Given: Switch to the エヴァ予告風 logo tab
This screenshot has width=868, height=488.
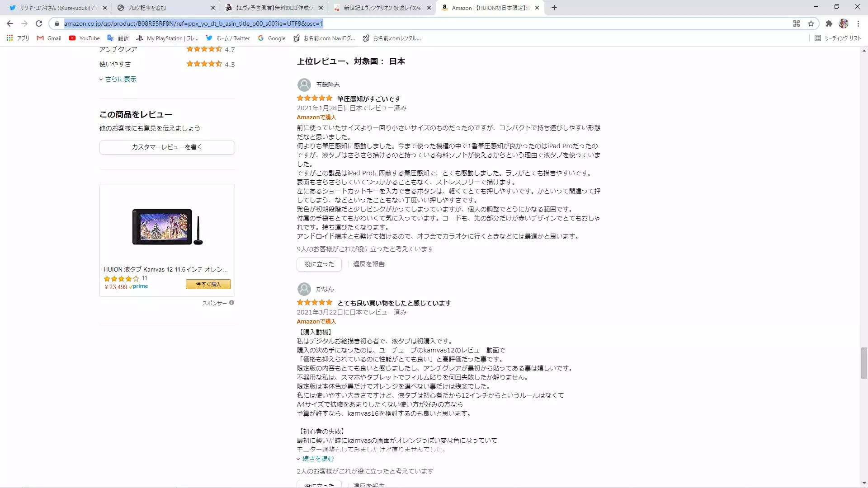Looking at the screenshot, I should coord(274,8).
